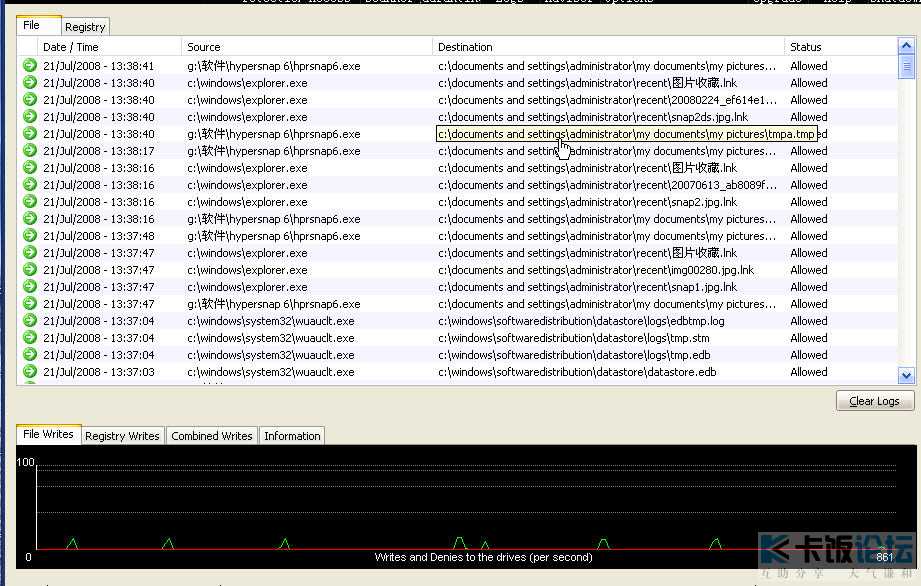This screenshot has height=586, width=921.
Task: Click green icon beside datastore.edb entry
Action: click(x=30, y=372)
